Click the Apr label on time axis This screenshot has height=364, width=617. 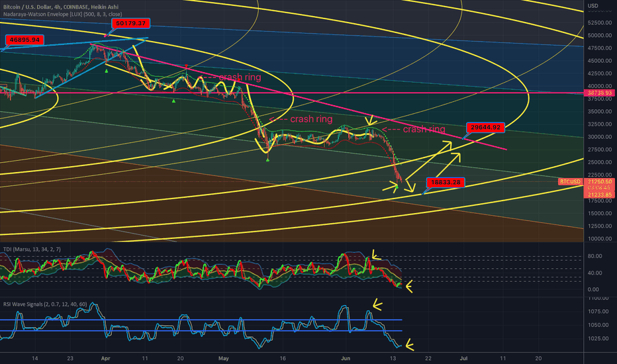tap(105, 359)
